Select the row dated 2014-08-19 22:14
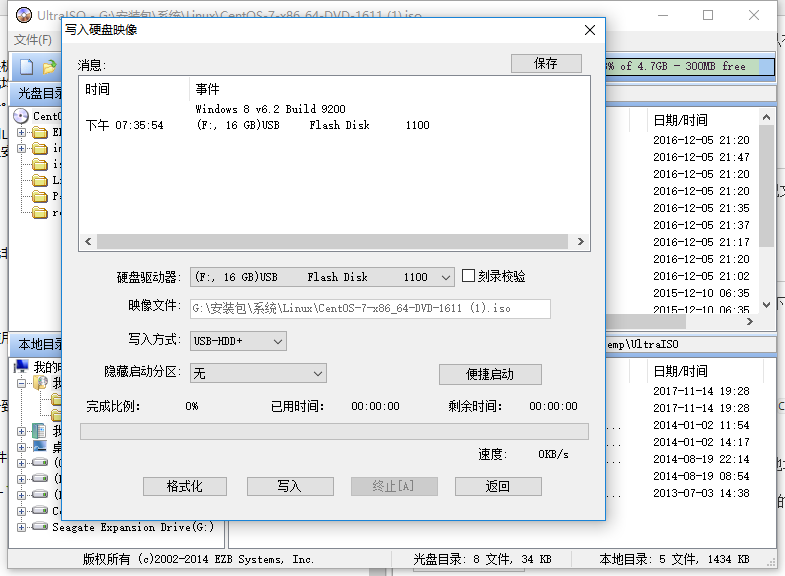 click(701, 459)
